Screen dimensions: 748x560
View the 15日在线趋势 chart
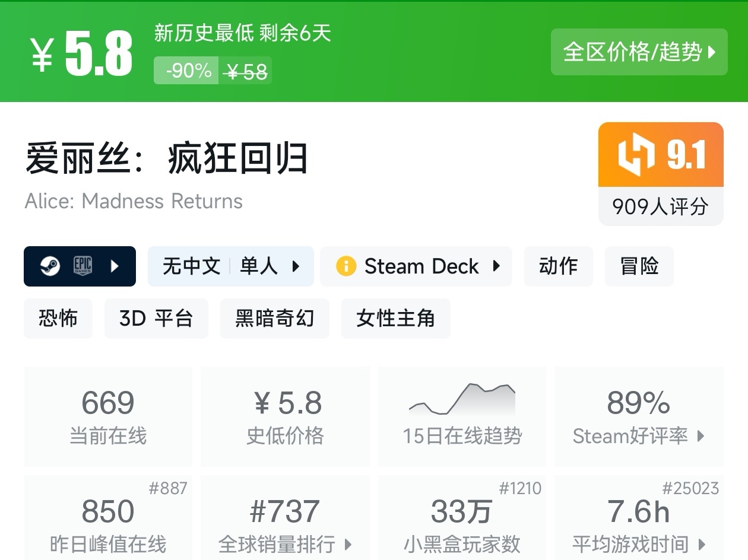click(462, 415)
